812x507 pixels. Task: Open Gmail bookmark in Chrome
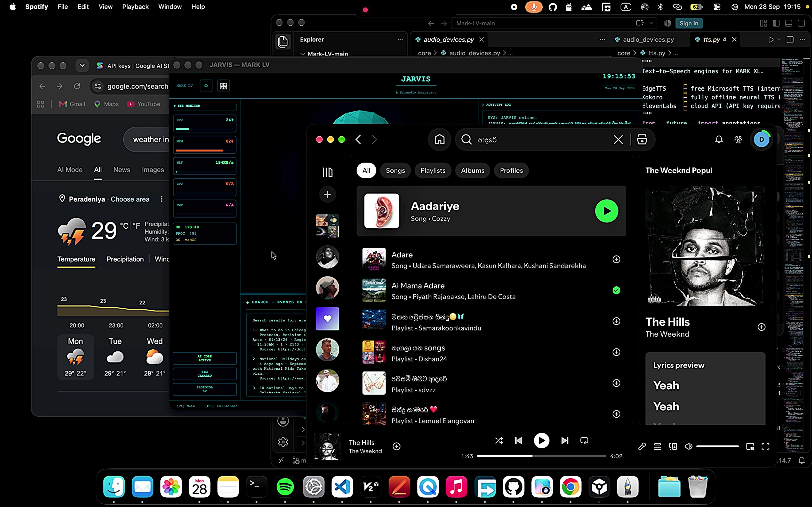[x=72, y=104]
